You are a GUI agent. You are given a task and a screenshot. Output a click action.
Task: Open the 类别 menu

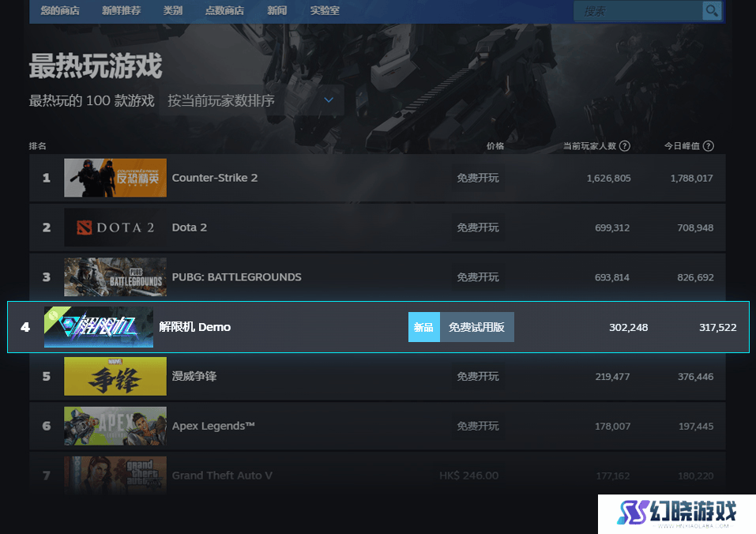172,10
